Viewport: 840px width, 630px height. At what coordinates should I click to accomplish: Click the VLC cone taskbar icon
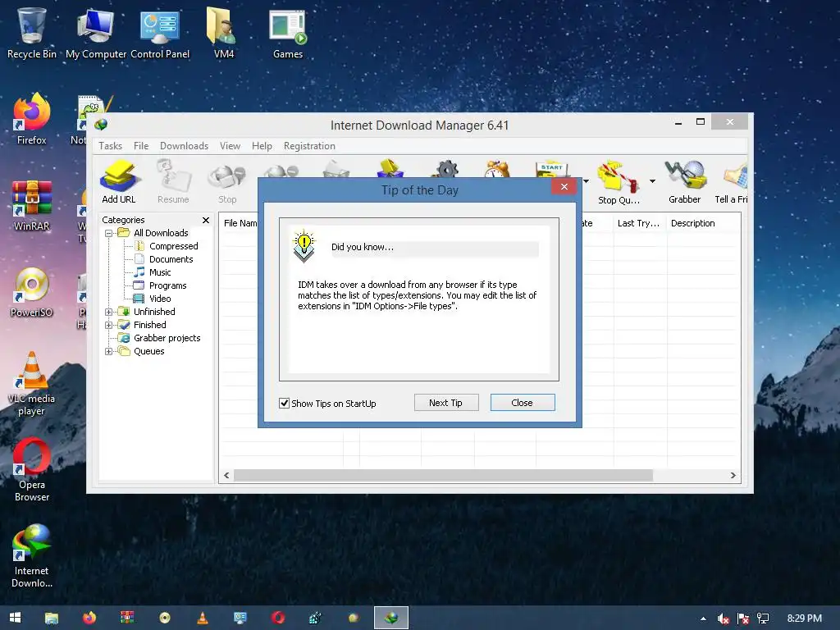click(x=203, y=618)
